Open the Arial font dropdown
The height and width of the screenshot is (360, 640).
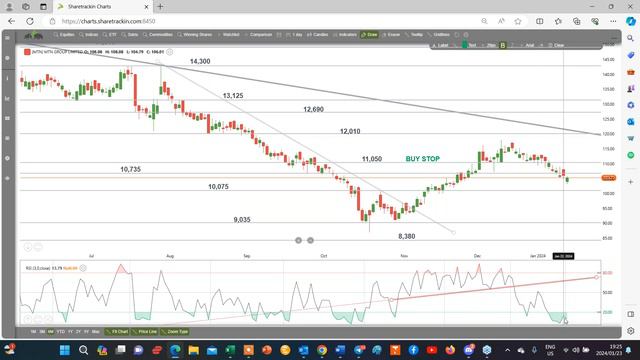tap(531, 45)
